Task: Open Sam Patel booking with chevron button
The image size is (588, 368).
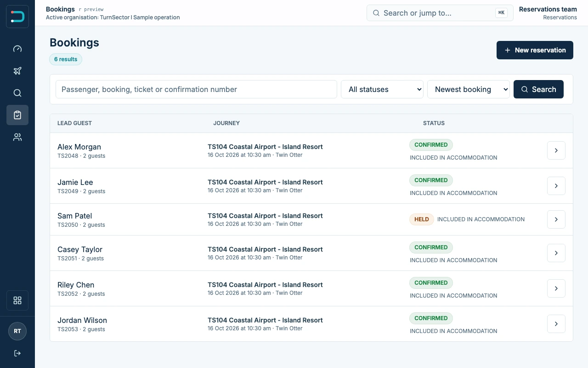Action: click(x=556, y=219)
